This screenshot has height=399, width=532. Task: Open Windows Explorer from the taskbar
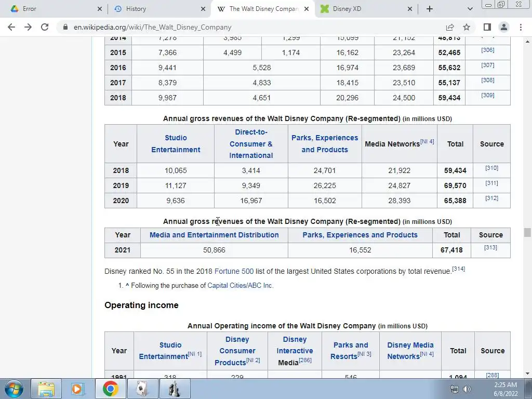(46, 389)
